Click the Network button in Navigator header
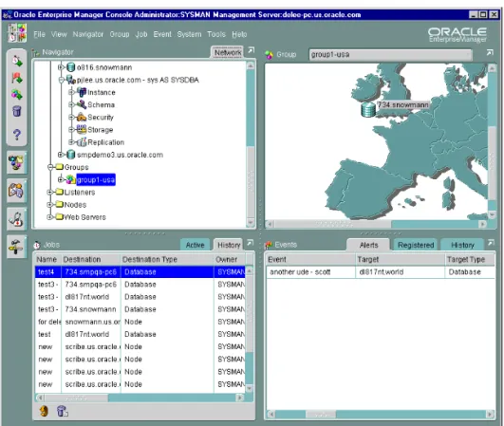The width and height of the screenshot is (504, 426). pos(228,53)
